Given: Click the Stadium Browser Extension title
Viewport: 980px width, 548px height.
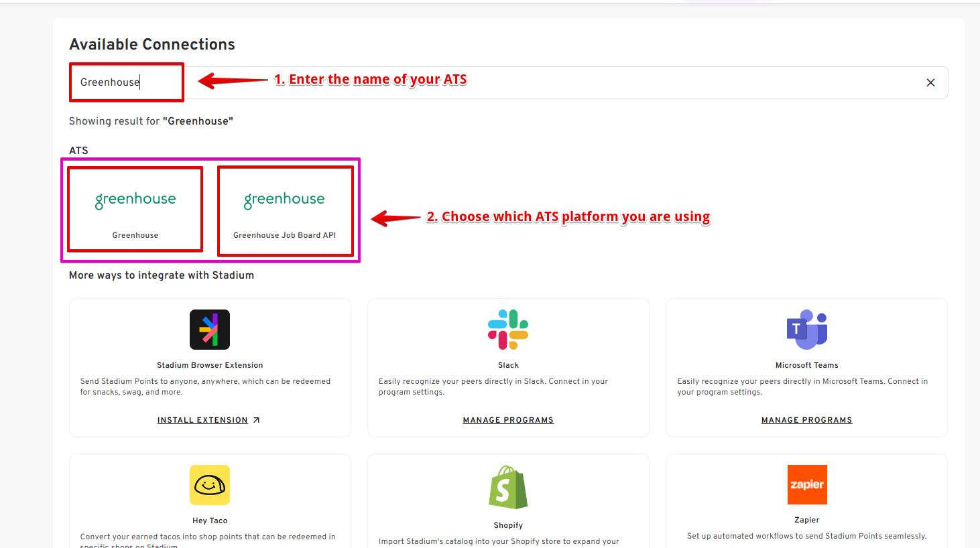Looking at the screenshot, I should point(210,365).
